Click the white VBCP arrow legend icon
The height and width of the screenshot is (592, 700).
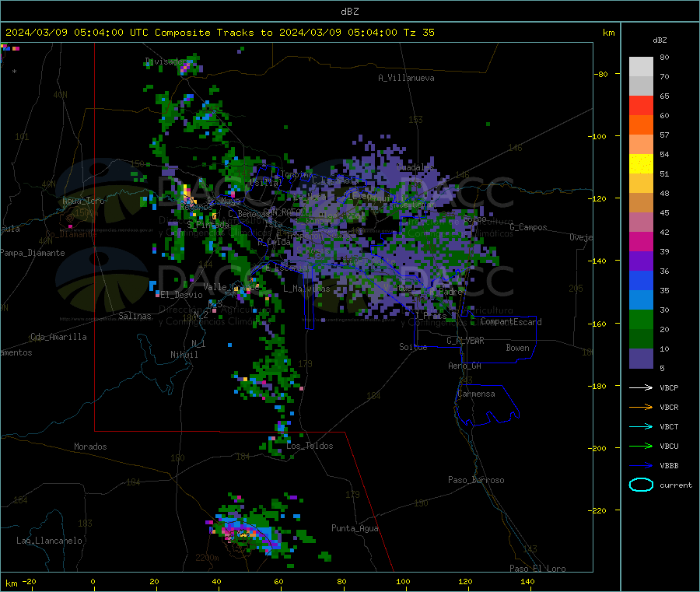(x=641, y=387)
